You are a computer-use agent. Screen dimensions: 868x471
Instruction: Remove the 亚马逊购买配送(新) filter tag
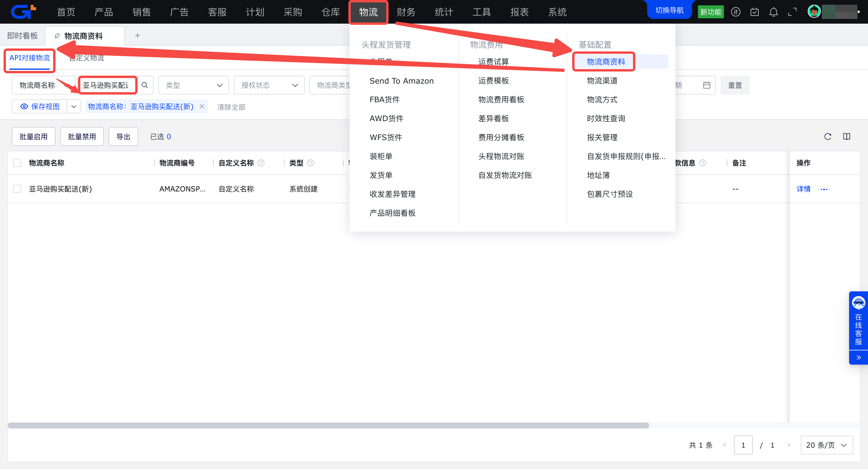[x=202, y=107]
